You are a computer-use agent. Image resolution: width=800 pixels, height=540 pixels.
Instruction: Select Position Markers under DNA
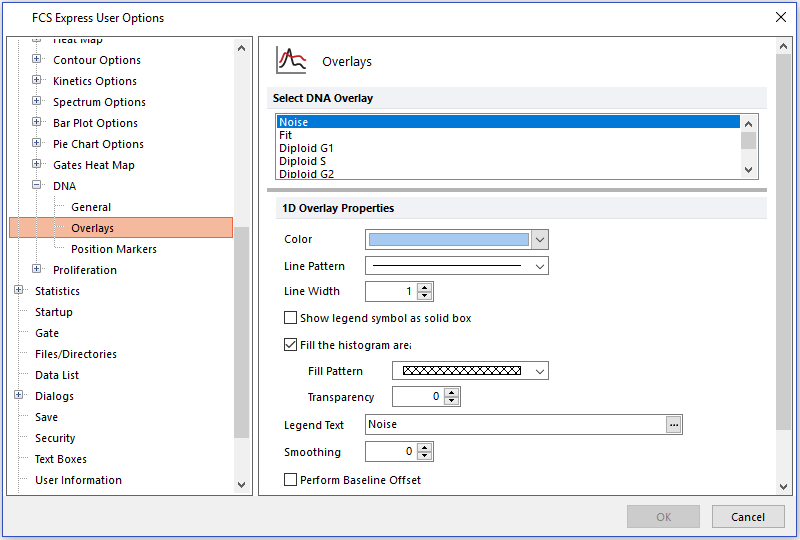[x=114, y=249]
